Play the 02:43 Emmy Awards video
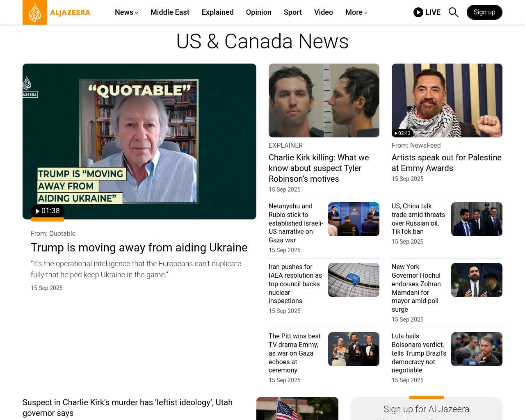Screen dimensions: 525x420 click(402, 133)
